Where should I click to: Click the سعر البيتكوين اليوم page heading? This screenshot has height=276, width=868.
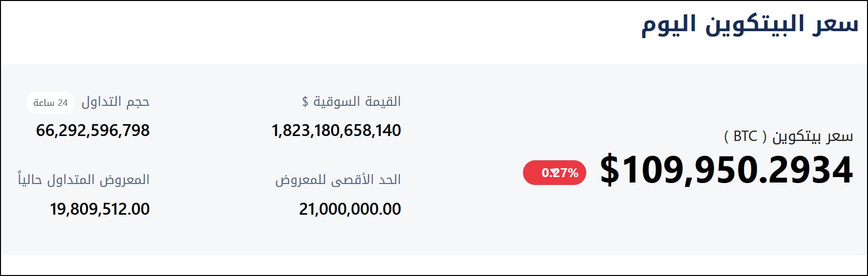tap(750, 25)
